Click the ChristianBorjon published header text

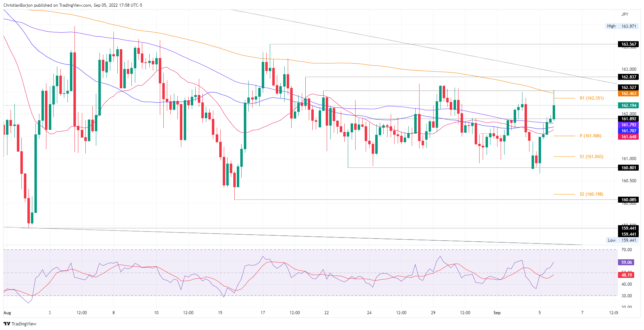[73, 5]
